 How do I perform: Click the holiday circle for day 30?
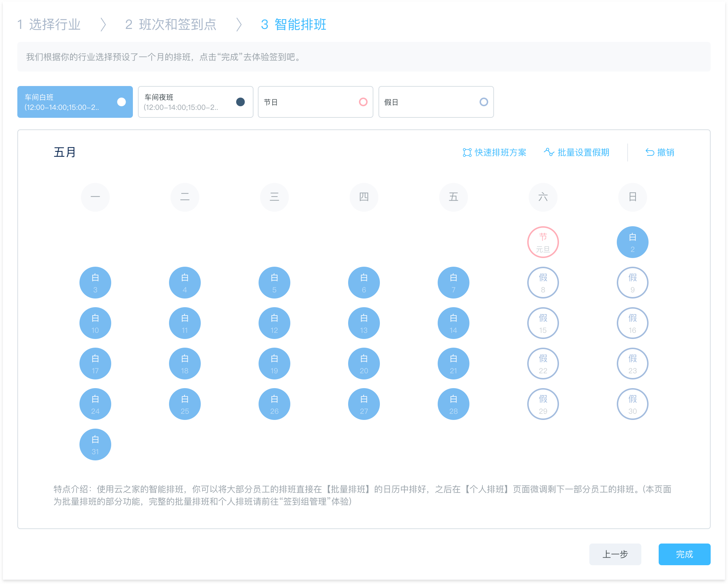(x=632, y=404)
